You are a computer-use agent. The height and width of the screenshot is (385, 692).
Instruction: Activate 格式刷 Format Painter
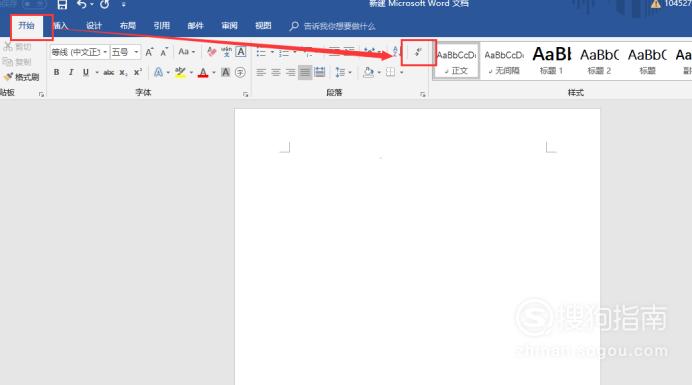(21, 77)
